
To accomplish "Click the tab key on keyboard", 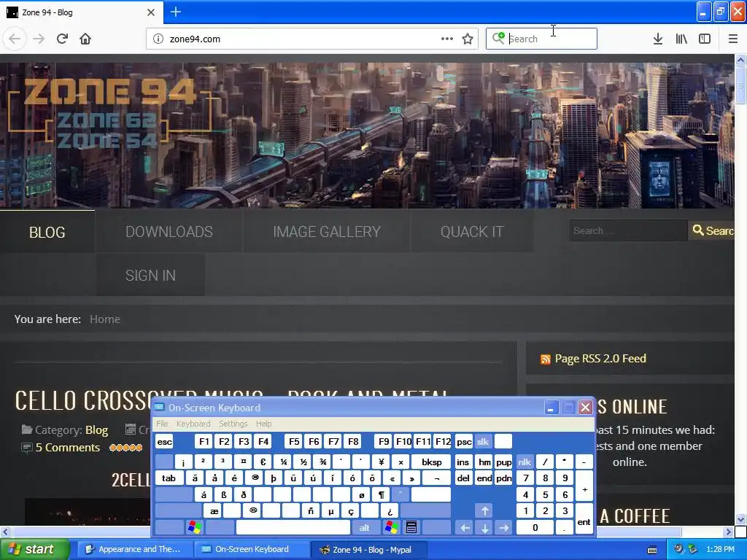I will pos(169,478).
